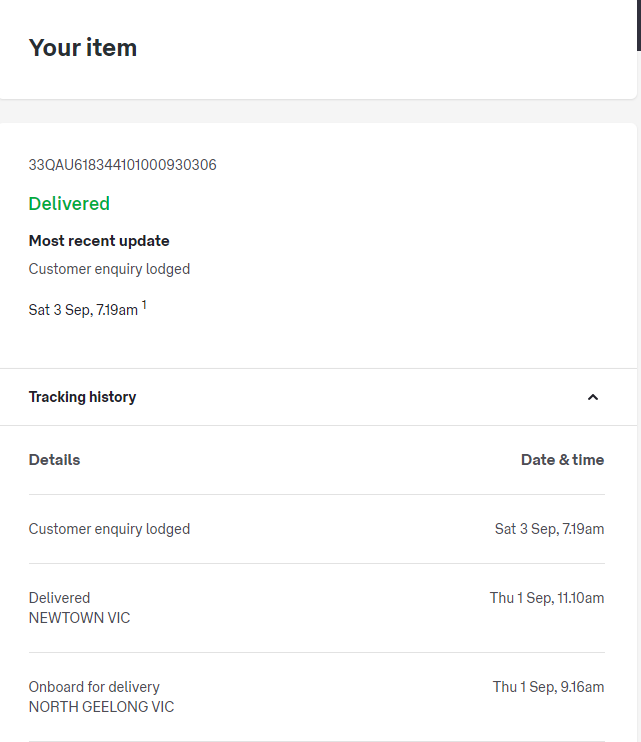The height and width of the screenshot is (742, 641).
Task: Click the Thu 1 Sep, 11.10am timestamp
Action: [547, 598]
